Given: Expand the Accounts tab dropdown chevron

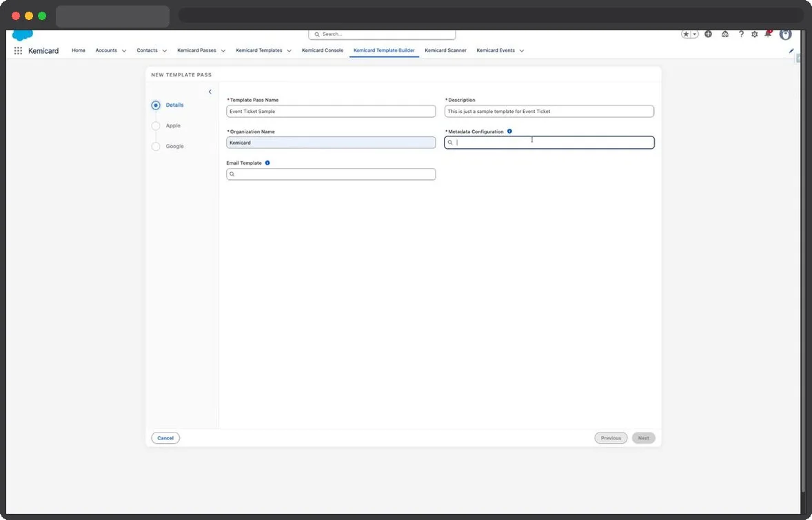Looking at the screenshot, I should coord(124,51).
